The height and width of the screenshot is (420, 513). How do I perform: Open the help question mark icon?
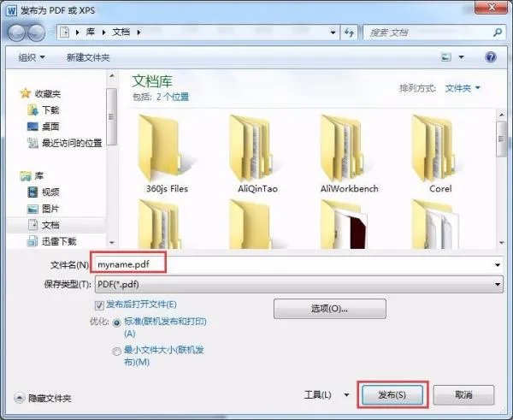(x=491, y=57)
